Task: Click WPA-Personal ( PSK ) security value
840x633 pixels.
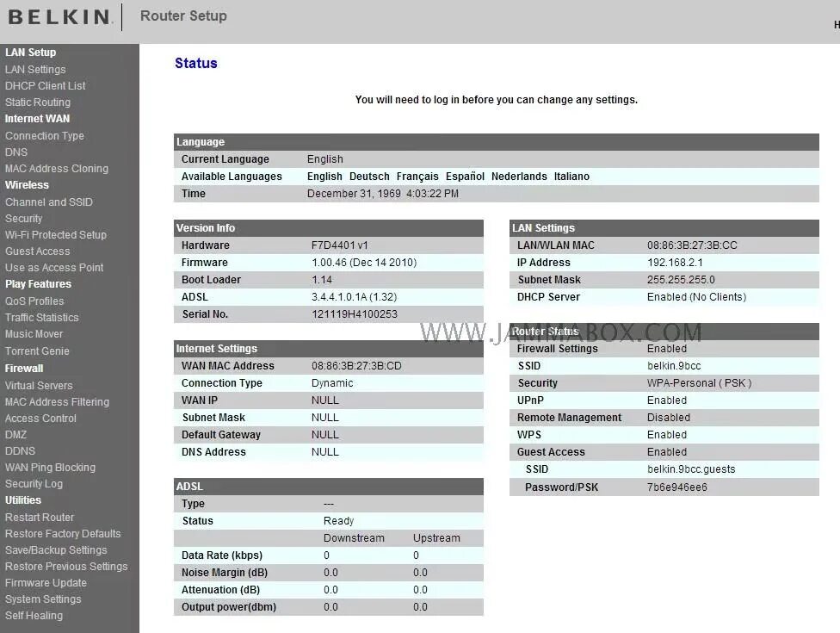Action: (699, 383)
